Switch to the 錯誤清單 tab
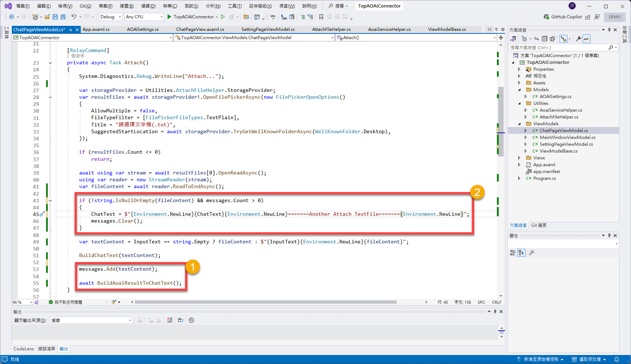The height and width of the screenshot is (364, 631). pyautogui.click(x=47, y=349)
